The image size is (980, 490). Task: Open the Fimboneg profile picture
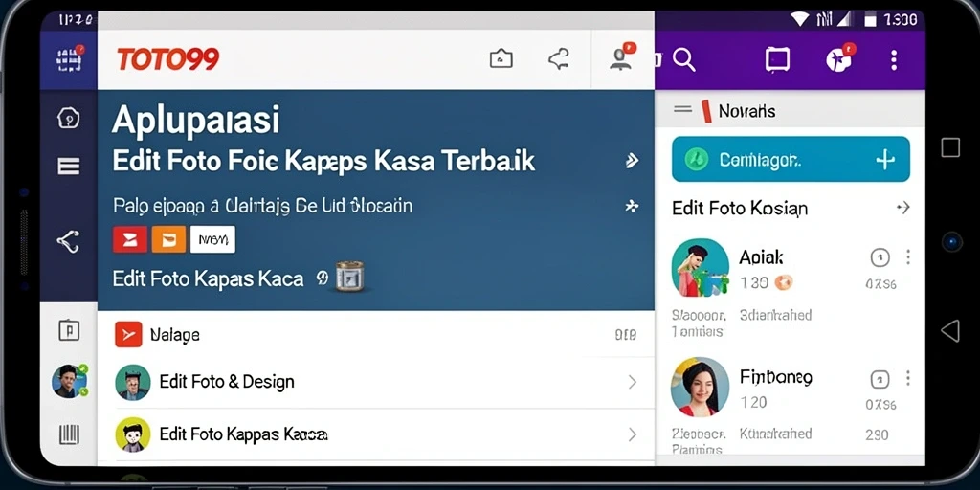point(700,387)
